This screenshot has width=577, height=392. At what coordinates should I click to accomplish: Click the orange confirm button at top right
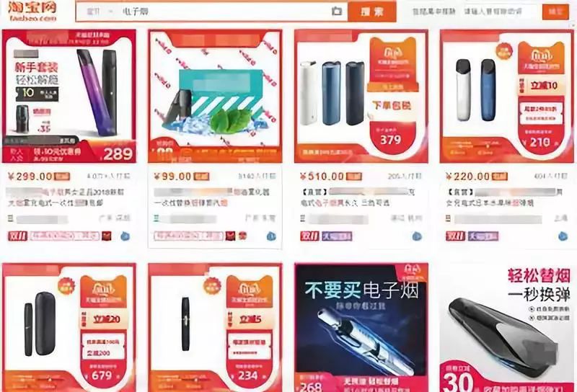point(555,12)
